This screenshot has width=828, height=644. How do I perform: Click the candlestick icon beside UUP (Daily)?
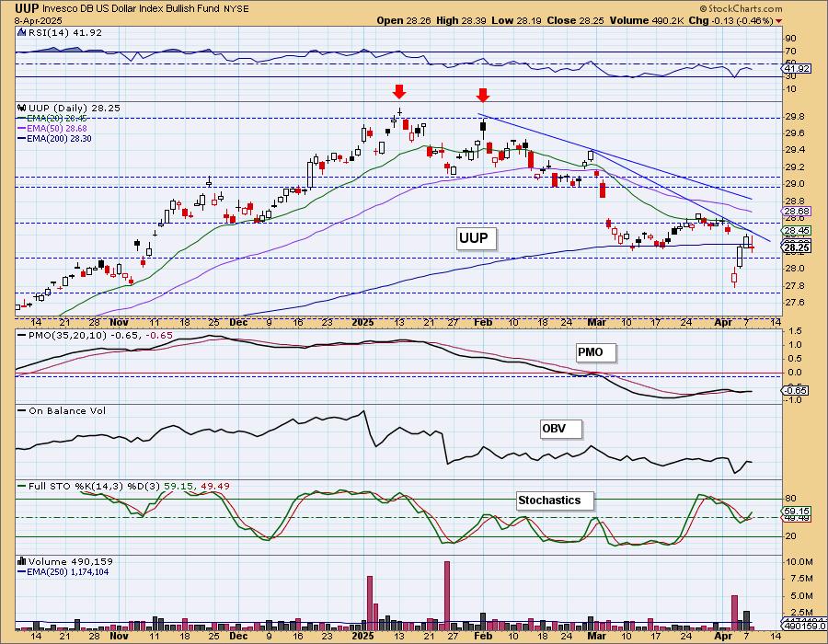pyautogui.click(x=22, y=108)
